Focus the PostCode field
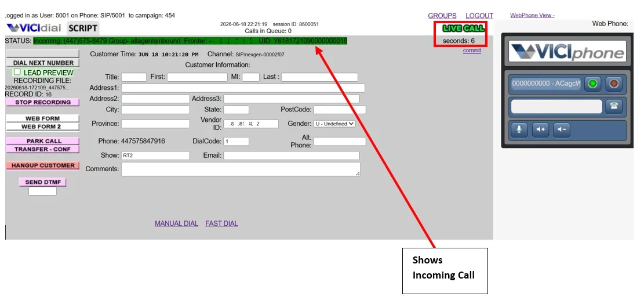Screen dimensions: 644x300 (340, 110)
